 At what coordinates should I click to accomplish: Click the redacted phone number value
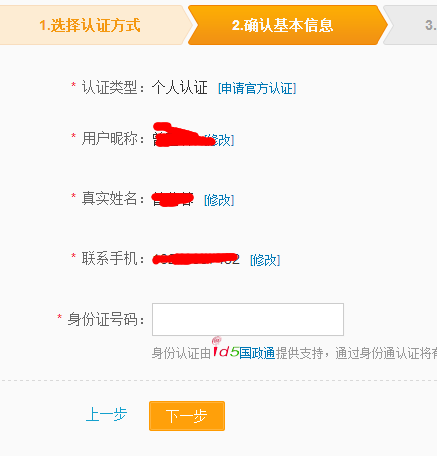pos(196,259)
